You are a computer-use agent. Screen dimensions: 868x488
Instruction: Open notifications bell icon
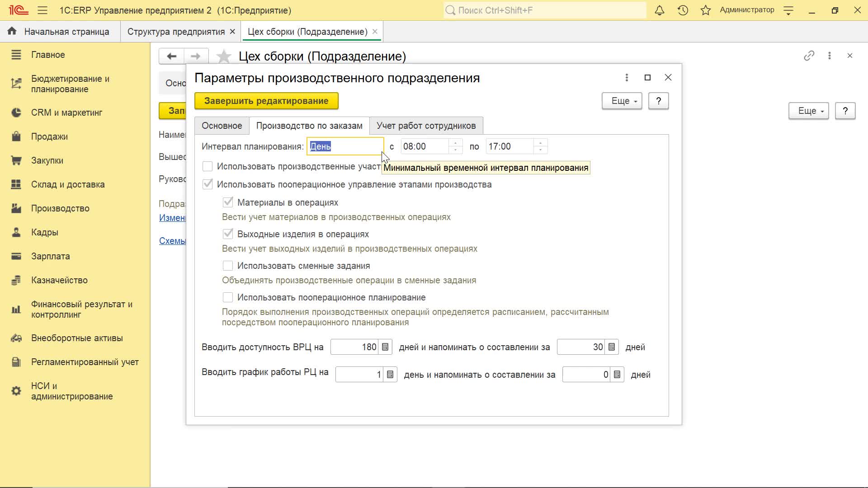pos(660,10)
